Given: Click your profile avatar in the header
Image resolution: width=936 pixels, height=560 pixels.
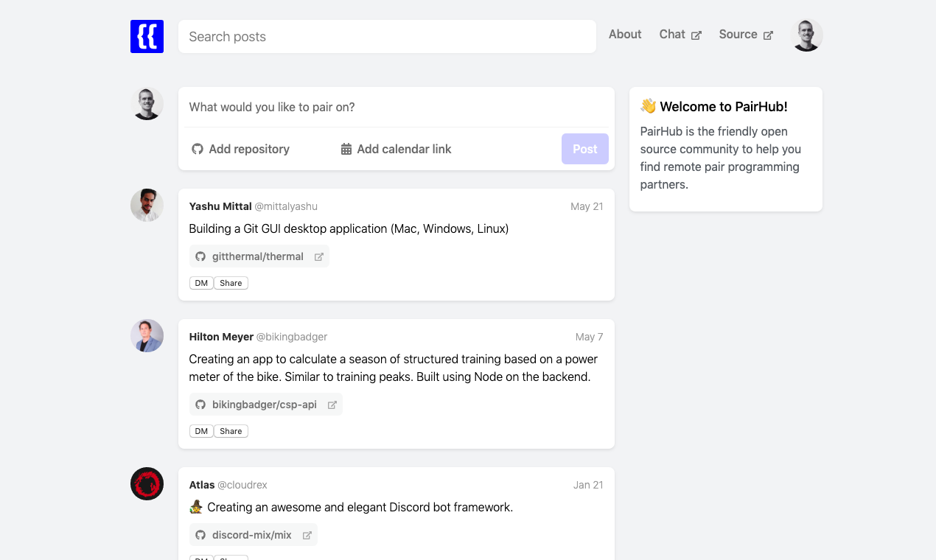Looking at the screenshot, I should [806, 34].
